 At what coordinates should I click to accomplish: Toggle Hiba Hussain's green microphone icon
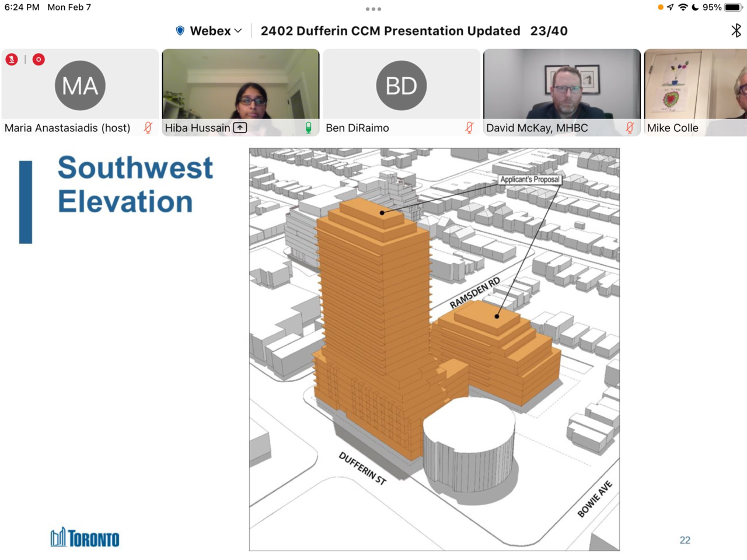pos(308,128)
